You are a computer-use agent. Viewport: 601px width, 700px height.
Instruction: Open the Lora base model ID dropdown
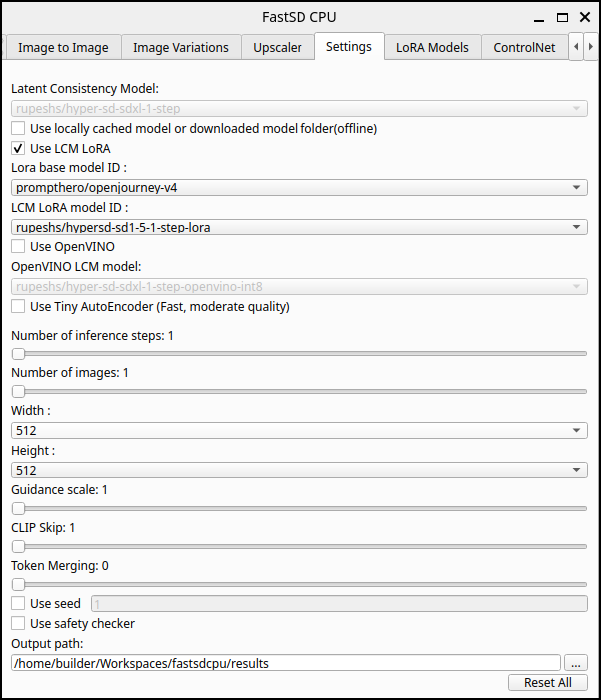[x=299, y=187]
